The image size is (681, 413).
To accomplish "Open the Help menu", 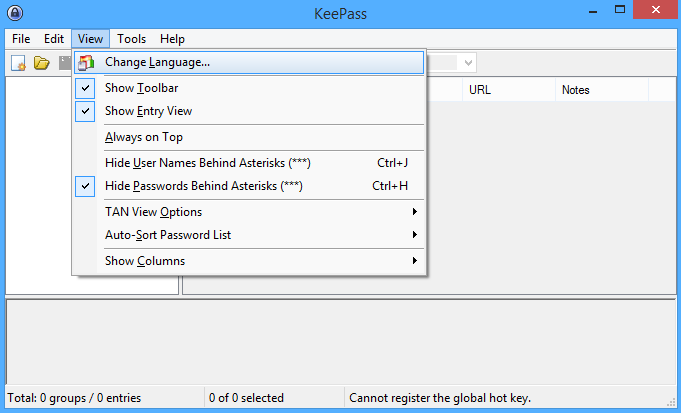I will coord(172,39).
